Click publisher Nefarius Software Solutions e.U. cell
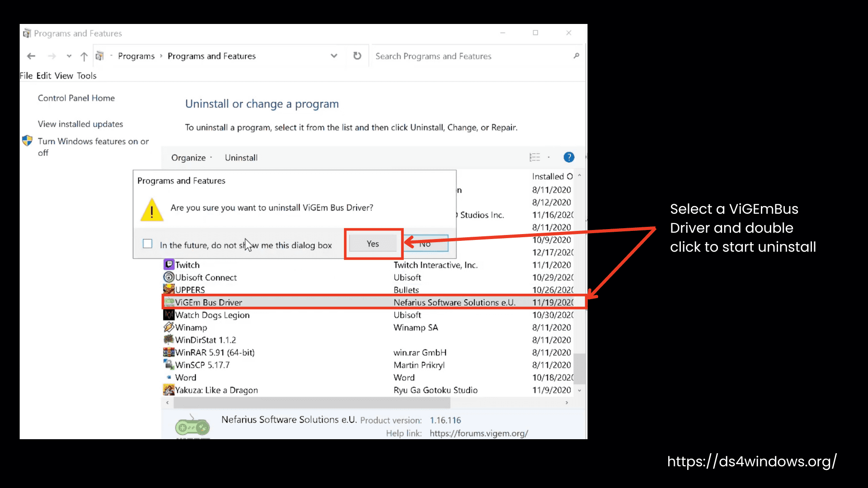Image resolution: width=868 pixels, height=488 pixels. 454,302
